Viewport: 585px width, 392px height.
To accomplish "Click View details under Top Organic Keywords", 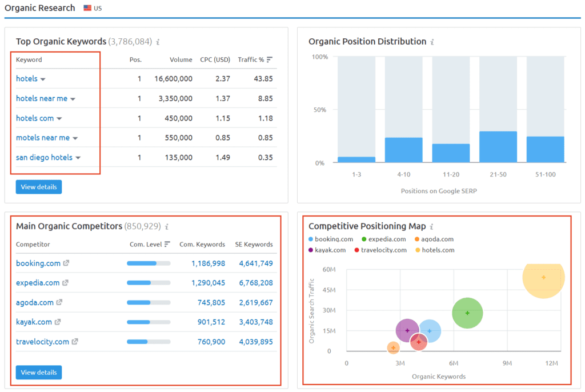I will point(39,187).
